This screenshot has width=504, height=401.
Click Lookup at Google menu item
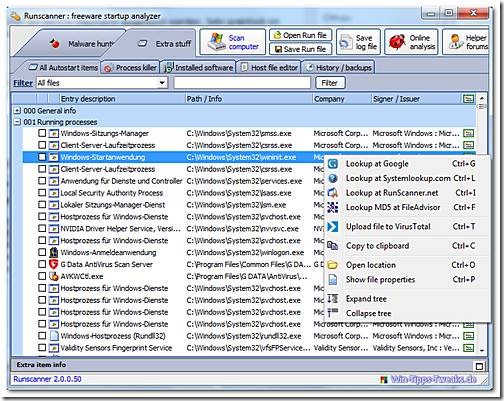[x=407, y=164]
